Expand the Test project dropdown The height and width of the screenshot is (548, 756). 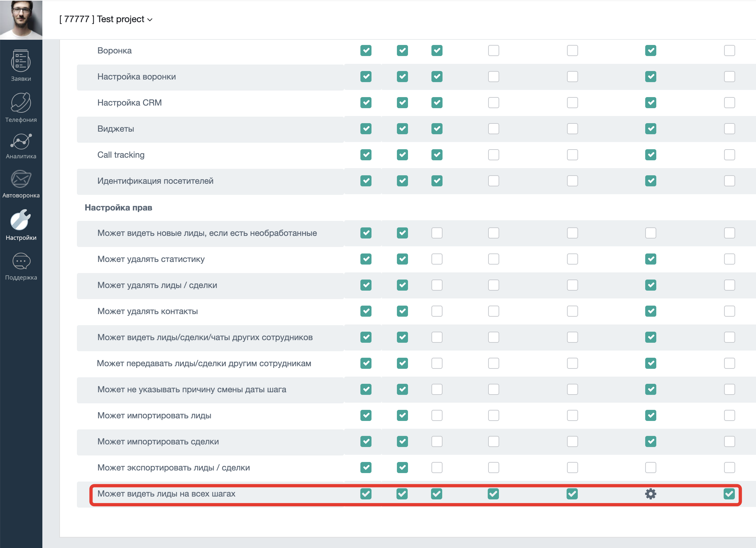106,19
